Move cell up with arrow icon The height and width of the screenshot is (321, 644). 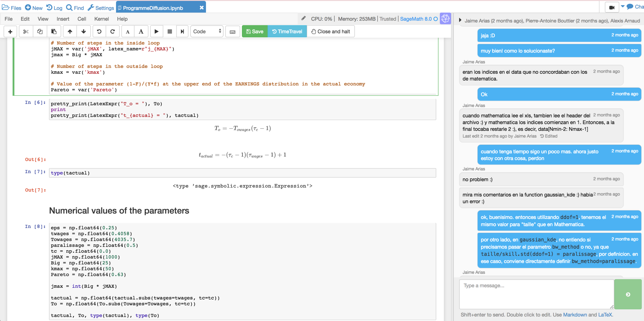pos(70,31)
